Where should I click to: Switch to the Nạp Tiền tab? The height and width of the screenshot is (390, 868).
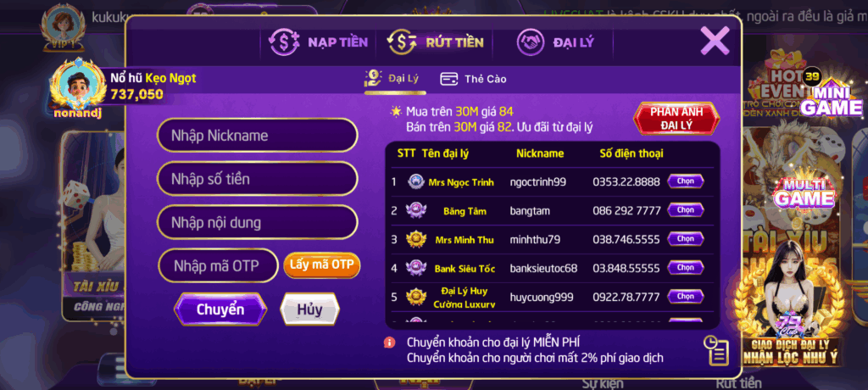click(319, 42)
